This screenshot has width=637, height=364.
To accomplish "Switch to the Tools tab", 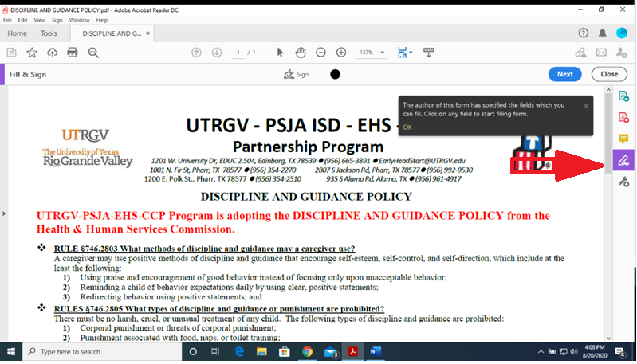I will [49, 33].
